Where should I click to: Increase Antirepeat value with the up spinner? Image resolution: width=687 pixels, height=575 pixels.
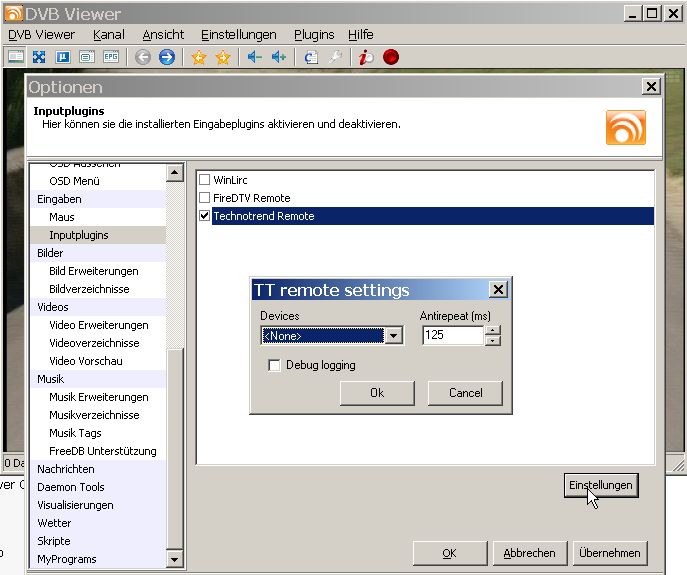[493, 331]
